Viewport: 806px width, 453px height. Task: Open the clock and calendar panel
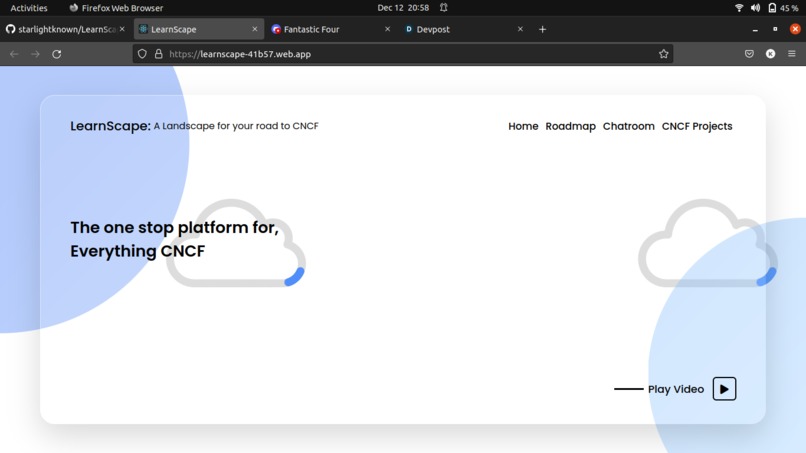pos(403,8)
